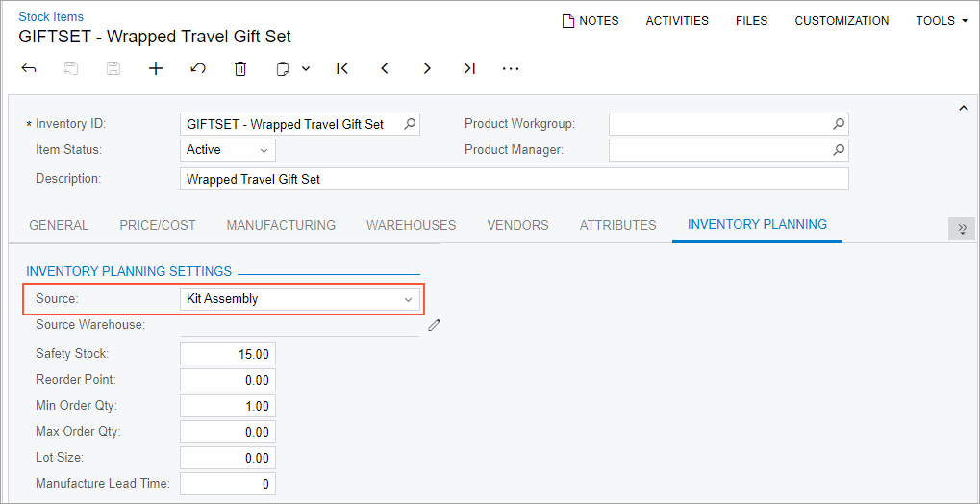980x504 pixels.
Task: Click the Safety Stock input field
Action: pos(228,354)
